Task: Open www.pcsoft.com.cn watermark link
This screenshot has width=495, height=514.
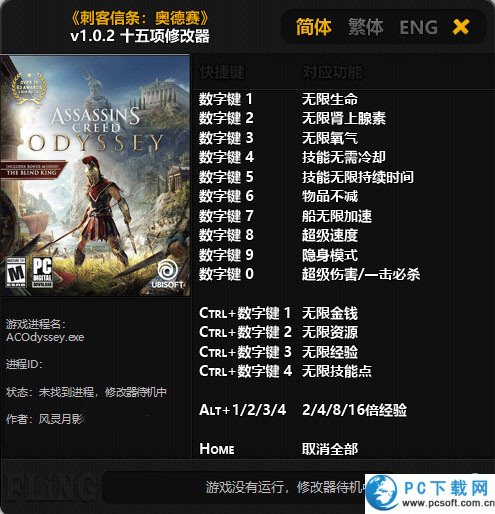Action: 448,503
